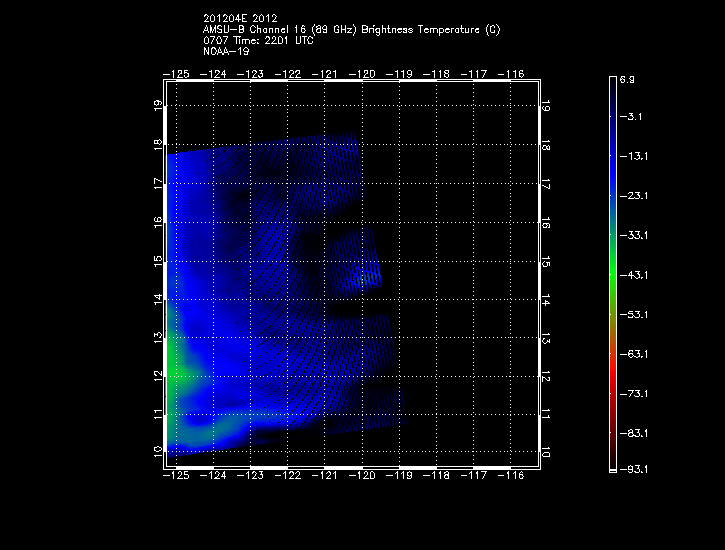Click the 'NOAA-19' satellite label

click(x=226, y=51)
